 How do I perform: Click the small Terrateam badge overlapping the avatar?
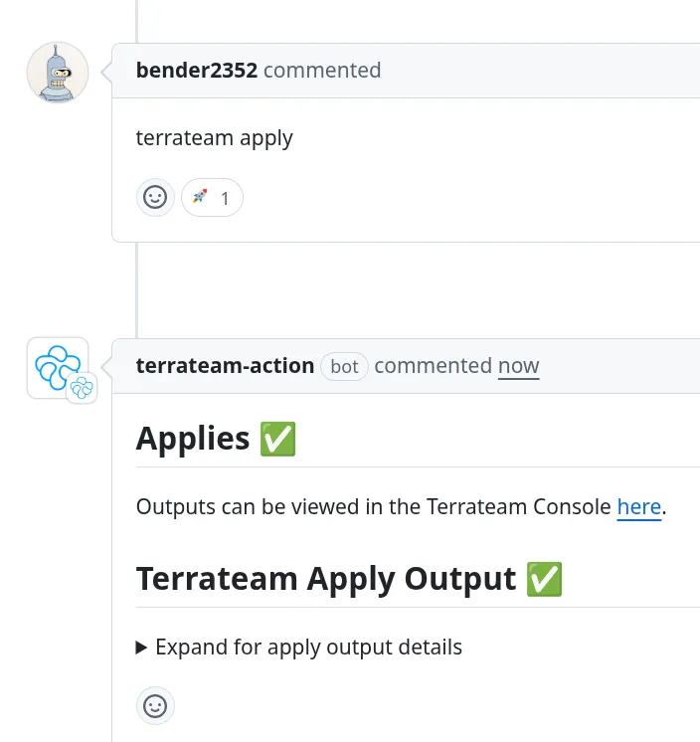click(x=82, y=388)
